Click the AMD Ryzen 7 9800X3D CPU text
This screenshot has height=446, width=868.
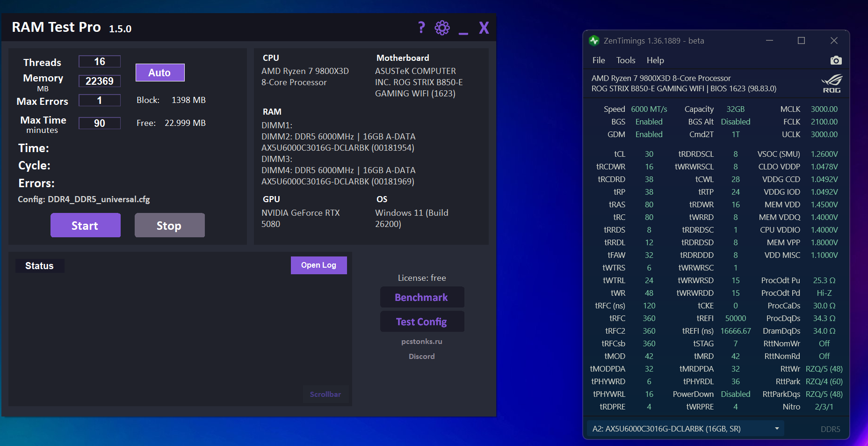point(305,77)
